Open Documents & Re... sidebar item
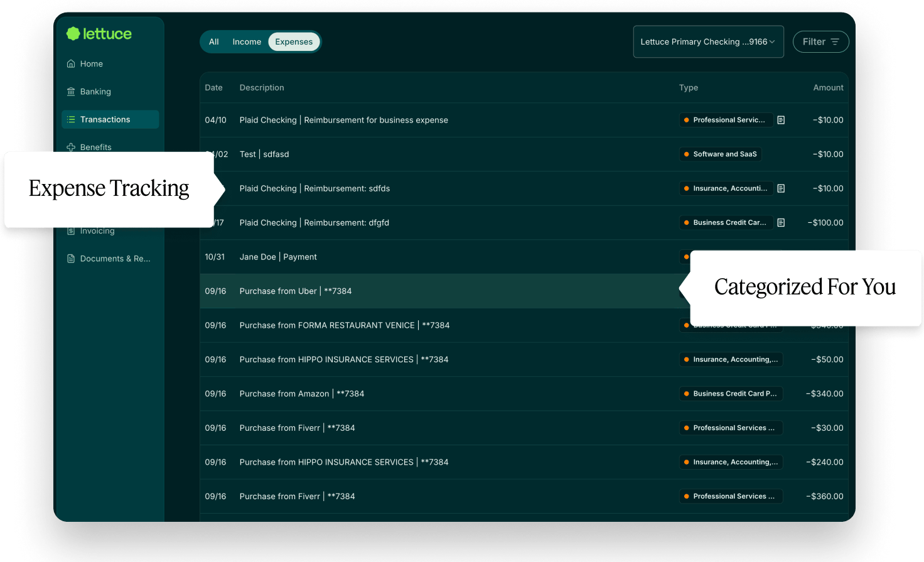 (x=109, y=259)
